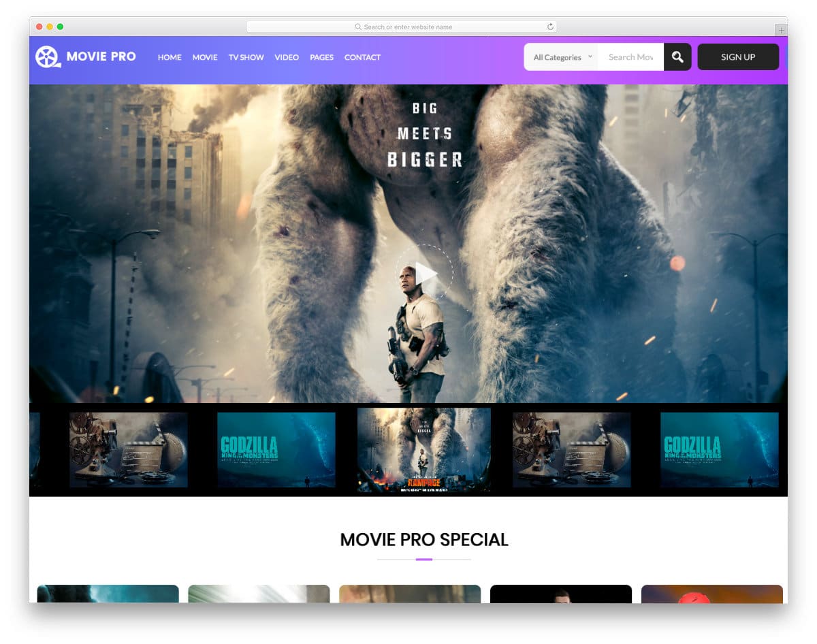Viewport: 817px width, 644px height.
Task: Open the VIDEO menu item
Action: (287, 57)
